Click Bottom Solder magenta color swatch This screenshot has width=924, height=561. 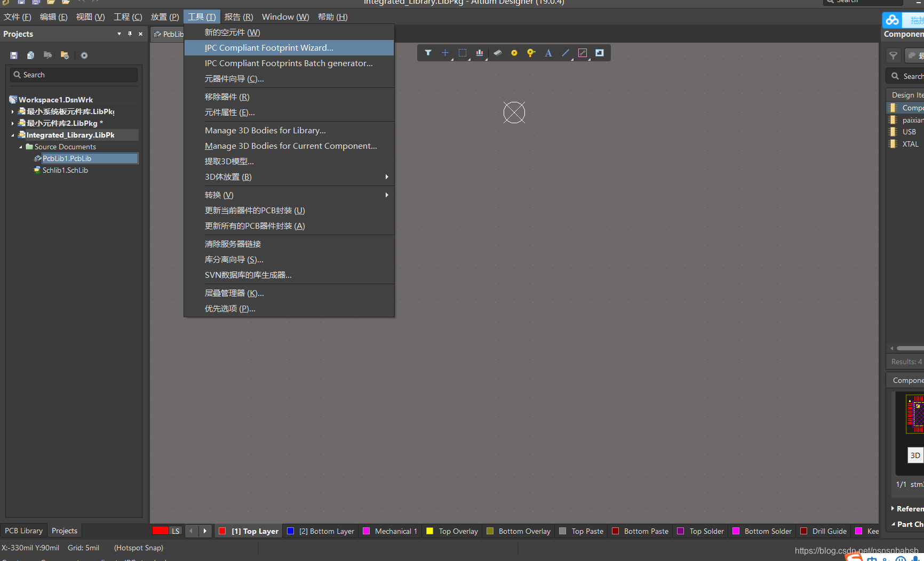coord(736,531)
